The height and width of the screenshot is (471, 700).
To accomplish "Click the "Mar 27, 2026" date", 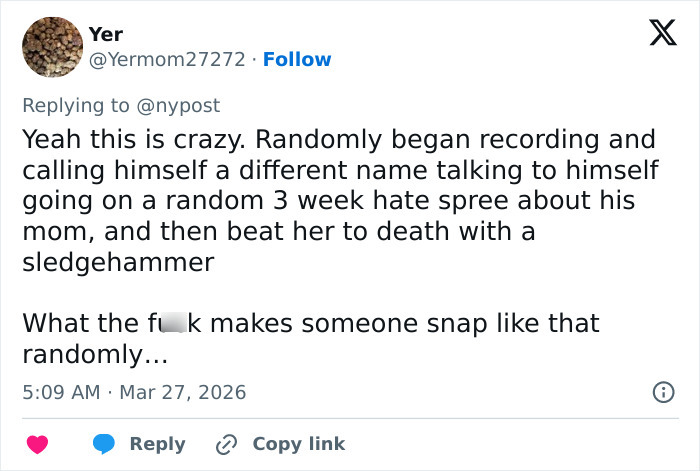I will pos(183,392).
